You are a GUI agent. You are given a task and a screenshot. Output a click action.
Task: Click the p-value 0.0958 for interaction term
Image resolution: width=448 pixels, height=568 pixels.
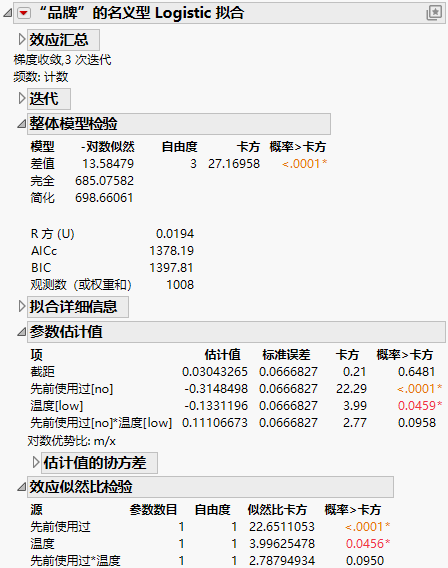[x=417, y=423]
